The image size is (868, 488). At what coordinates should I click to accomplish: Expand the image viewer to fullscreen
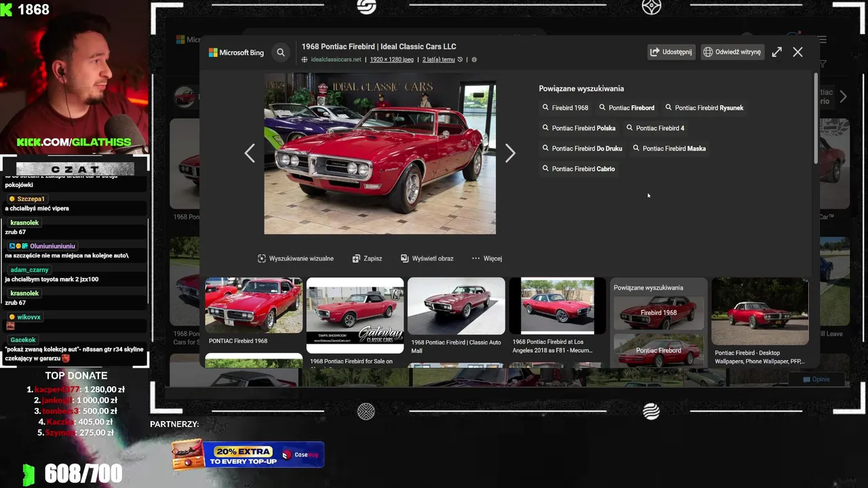776,52
